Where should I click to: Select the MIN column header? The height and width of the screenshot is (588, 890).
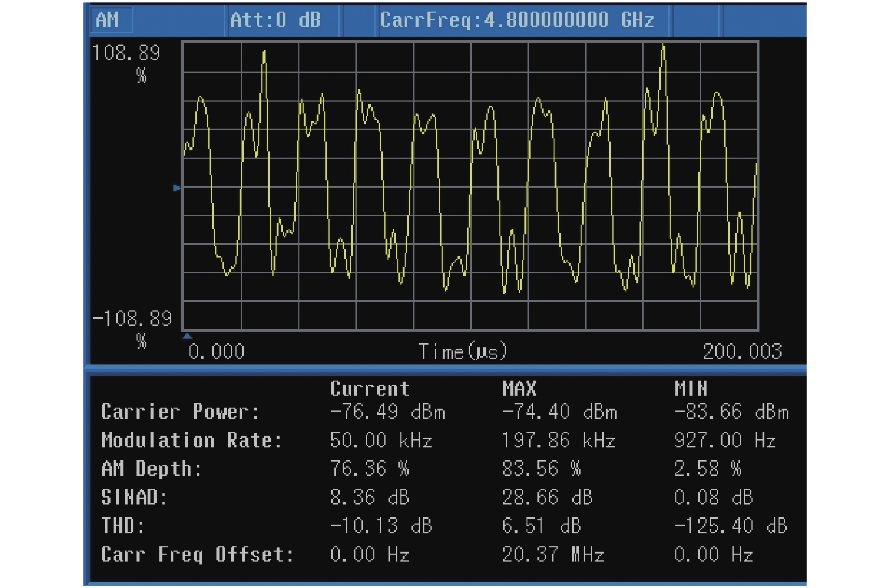pyautogui.click(x=691, y=389)
